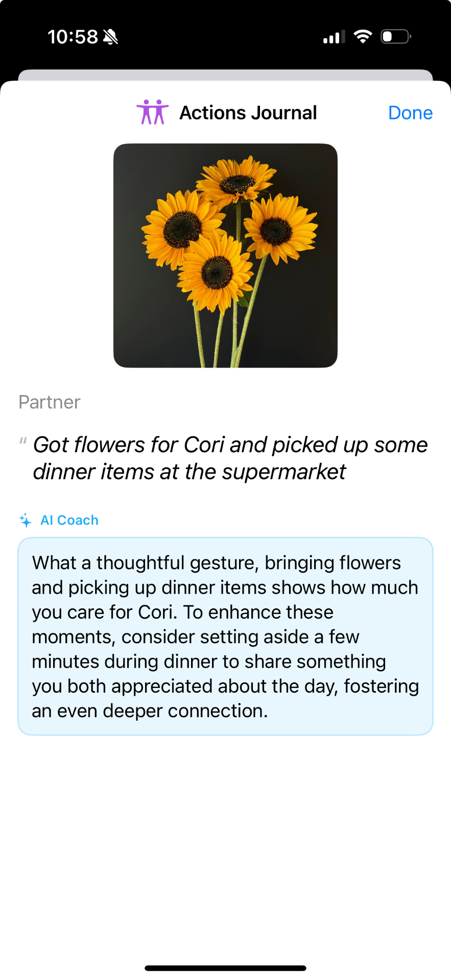The height and width of the screenshot is (980, 451).
Task: Tap the purple Actions Journal people icon
Action: point(152,112)
